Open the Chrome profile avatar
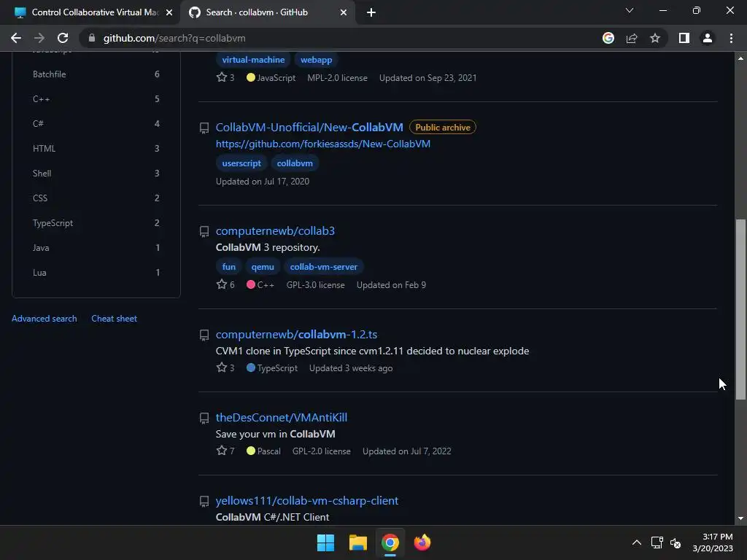Viewport: 747px width, 560px height. (x=708, y=38)
